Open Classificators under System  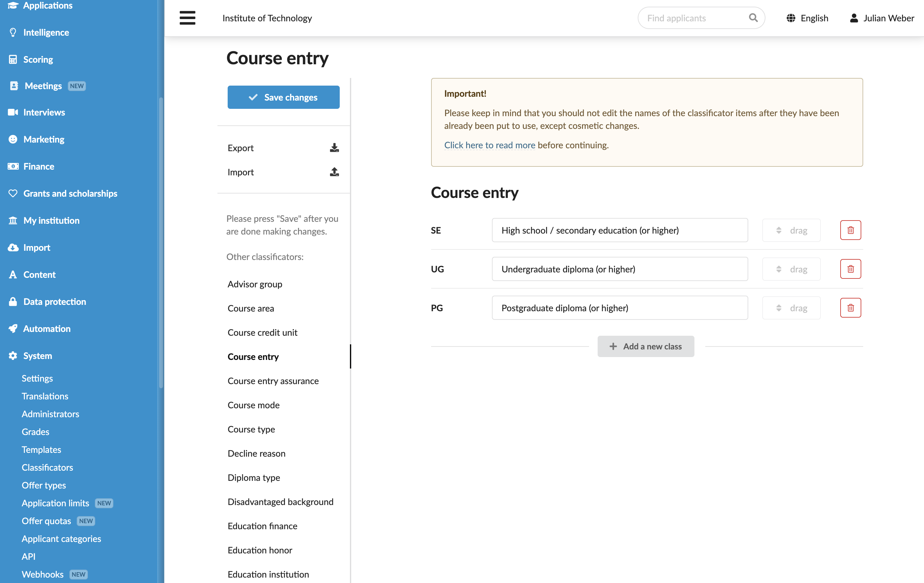point(47,467)
